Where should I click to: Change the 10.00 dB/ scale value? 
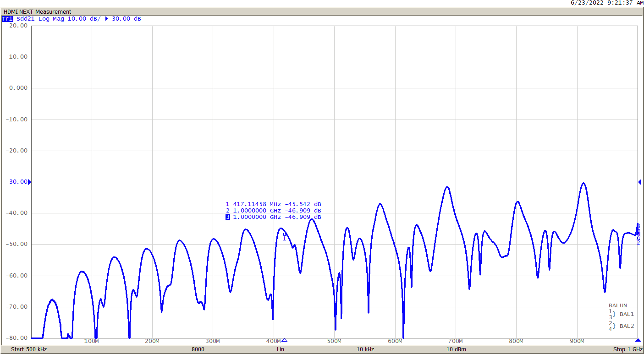84,19
